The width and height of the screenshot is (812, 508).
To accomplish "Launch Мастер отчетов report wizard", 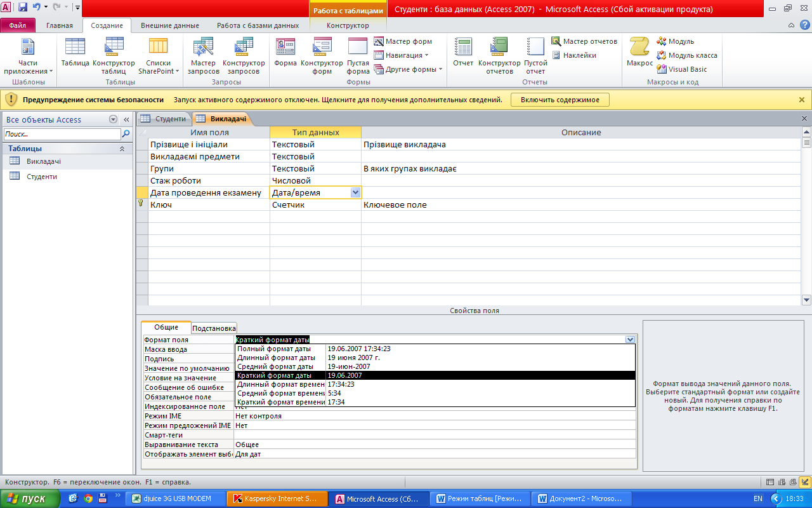I will tap(584, 41).
